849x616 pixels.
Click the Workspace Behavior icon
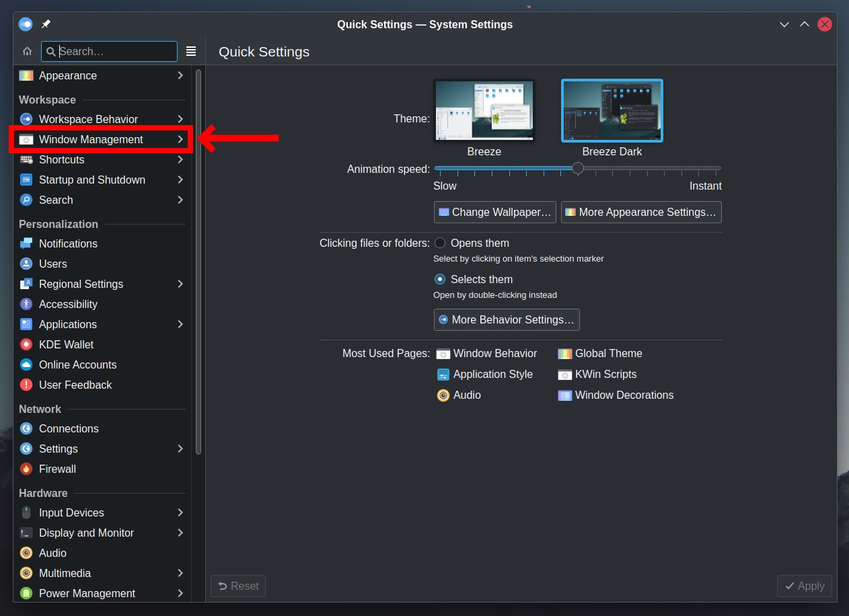26,119
